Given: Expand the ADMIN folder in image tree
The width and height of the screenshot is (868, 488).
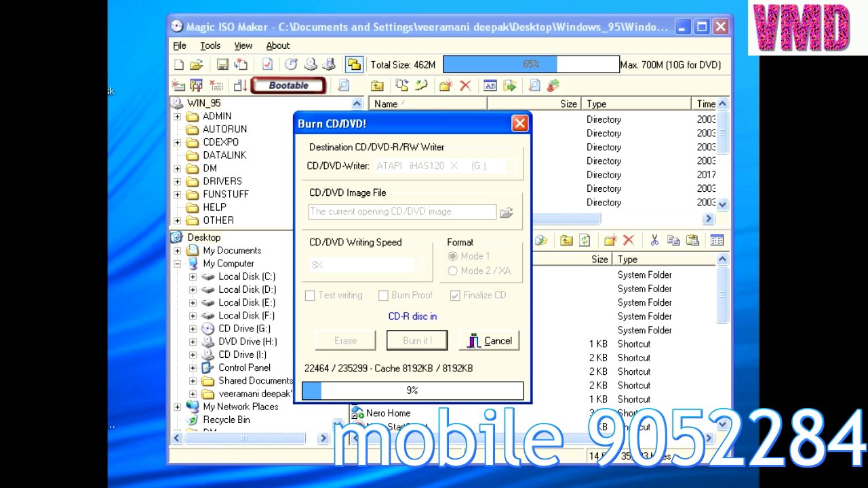Looking at the screenshot, I should coord(178,117).
